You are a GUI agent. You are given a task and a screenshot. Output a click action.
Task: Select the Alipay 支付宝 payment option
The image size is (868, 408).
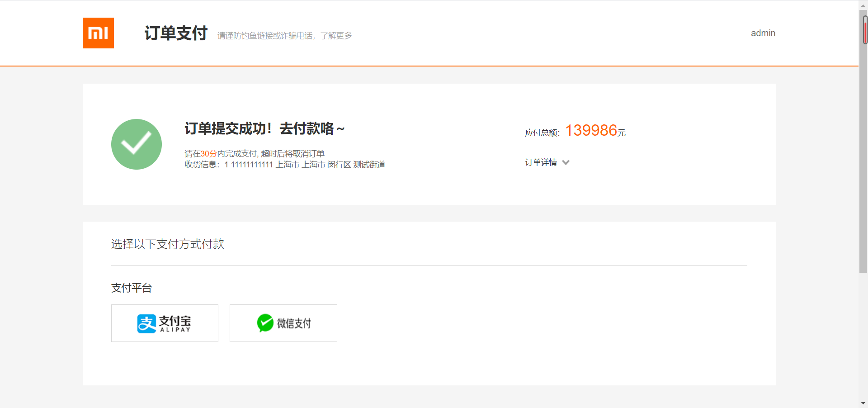pyautogui.click(x=165, y=323)
